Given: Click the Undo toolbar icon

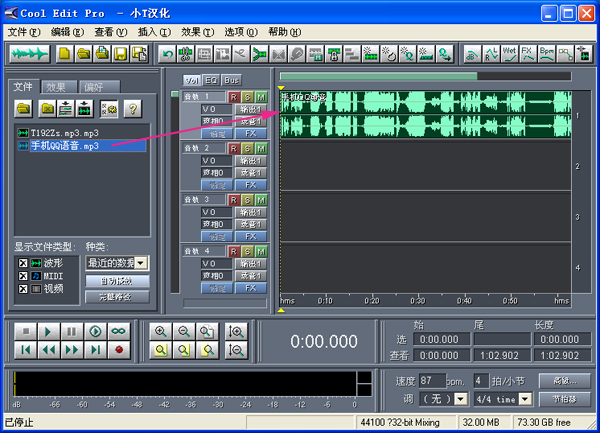Looking at the screenshot, I should (x=167, y=54).
